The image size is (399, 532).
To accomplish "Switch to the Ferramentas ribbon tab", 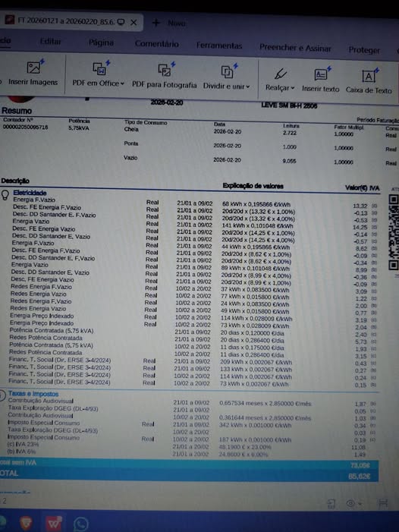I will [x=219, y=46].
